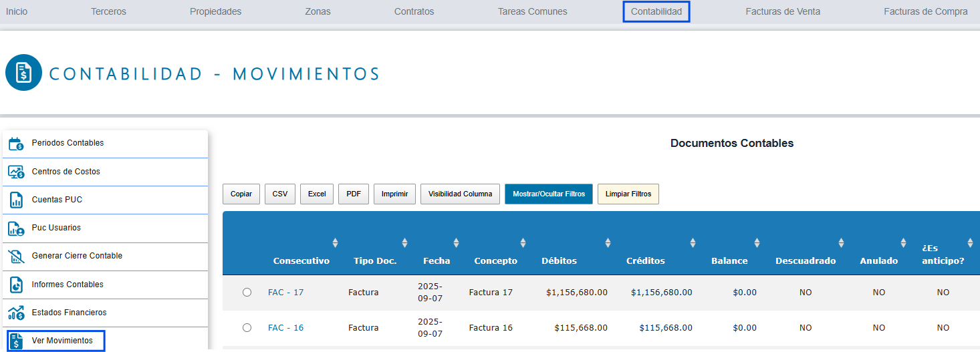Open the FAC - 17 document link
The width and height of the screenshot is (980, 352).
pos(285,292)
